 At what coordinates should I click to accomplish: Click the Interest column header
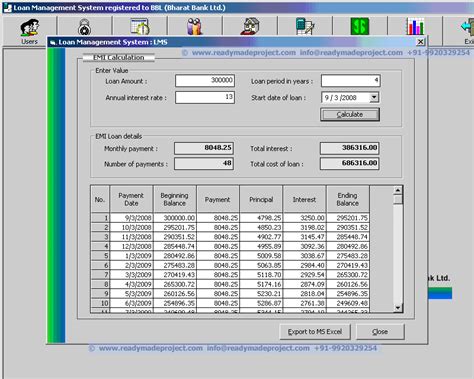304,199
